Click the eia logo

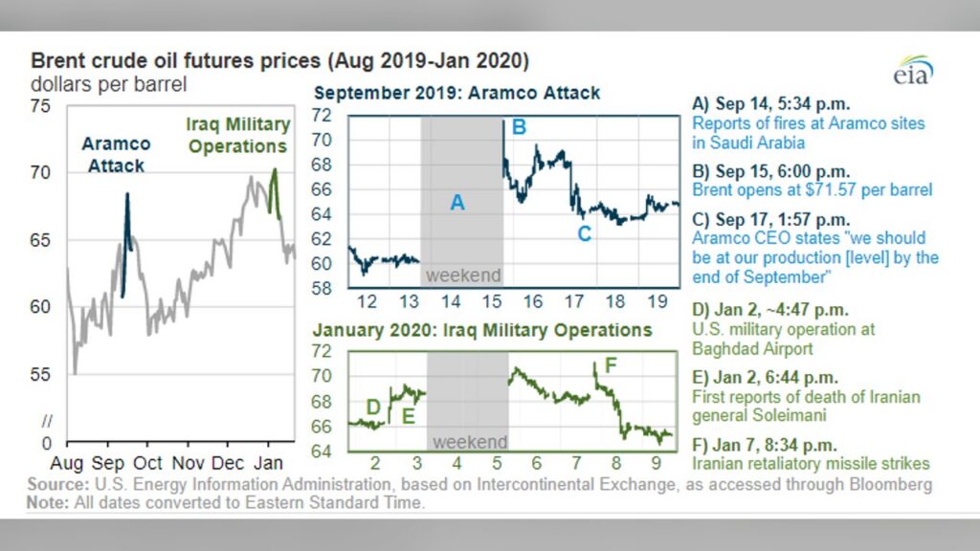(913, 70)
